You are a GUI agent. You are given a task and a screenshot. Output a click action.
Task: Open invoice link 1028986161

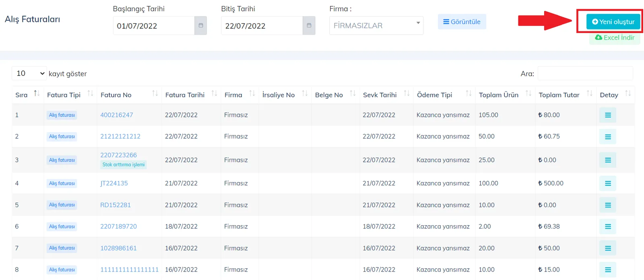pyautogui.click(x=119, y=248)
